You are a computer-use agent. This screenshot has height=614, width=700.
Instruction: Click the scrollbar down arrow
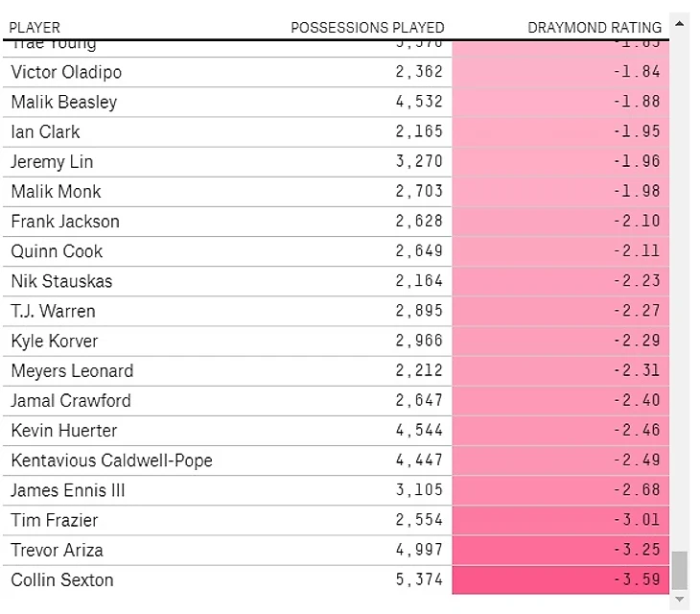tap(680, 600)
